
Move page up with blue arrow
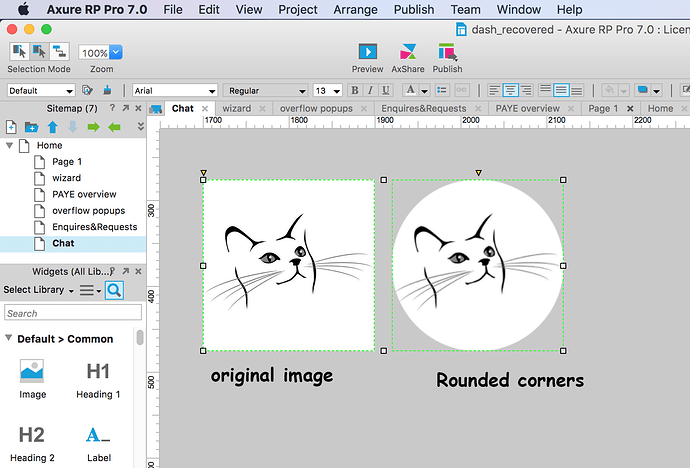coord(53,127)
